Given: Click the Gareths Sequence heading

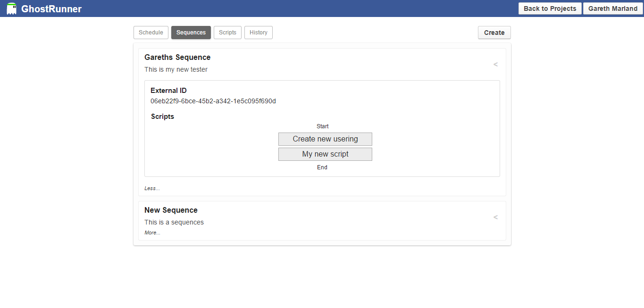Looking at the screenshot, I should click(x=177, y=57).
